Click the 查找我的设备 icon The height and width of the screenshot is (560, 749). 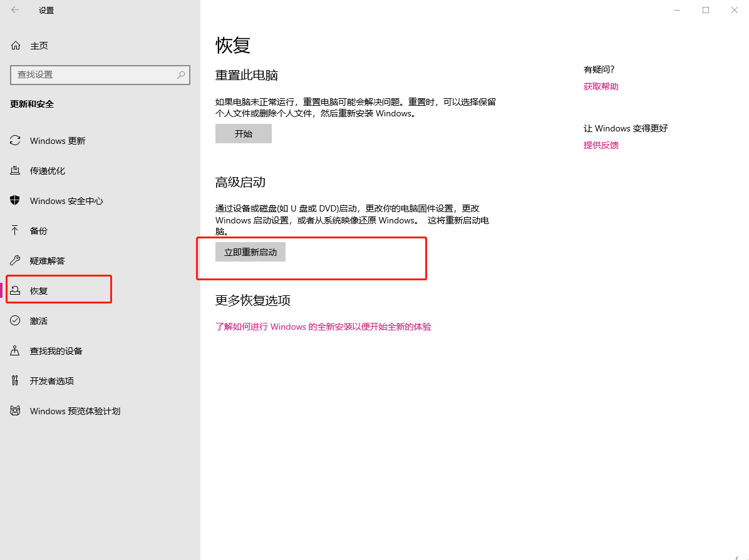tap(15, 351)
